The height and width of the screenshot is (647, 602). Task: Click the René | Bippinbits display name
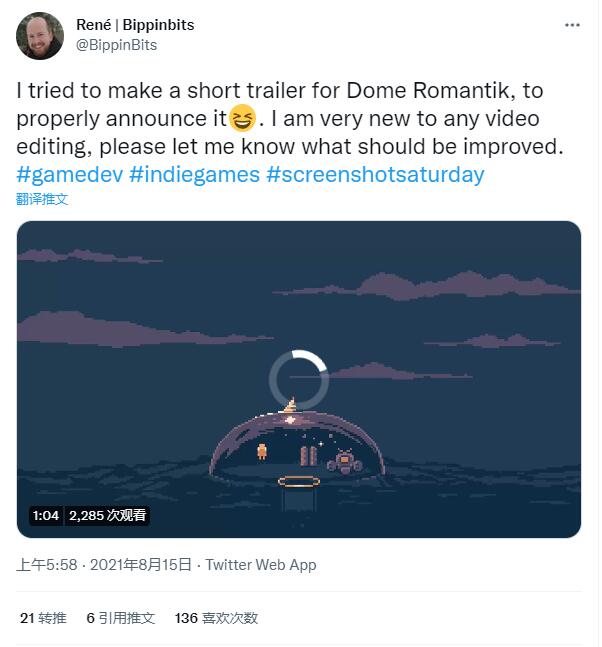pyautogui.click(x=135, y=25)
